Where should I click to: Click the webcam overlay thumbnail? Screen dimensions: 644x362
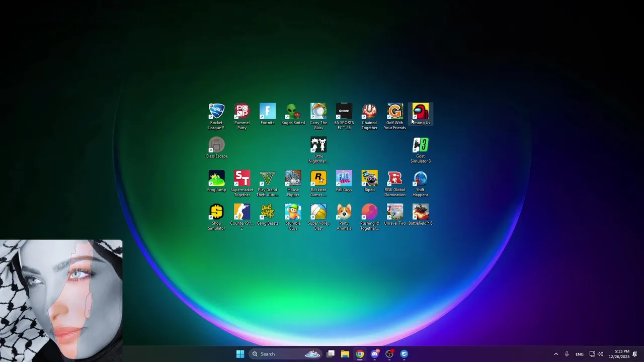pos(61,301)
